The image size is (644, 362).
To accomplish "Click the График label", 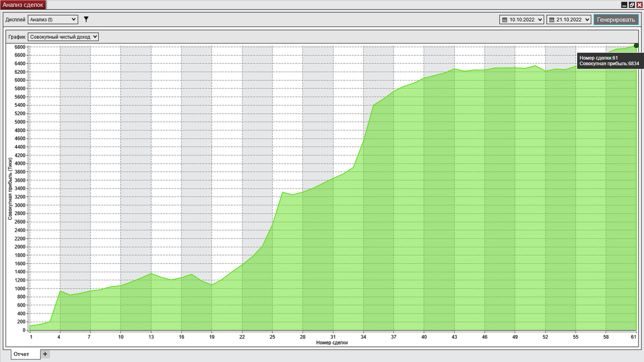I will pyautogui.click(x=17, y=37).
